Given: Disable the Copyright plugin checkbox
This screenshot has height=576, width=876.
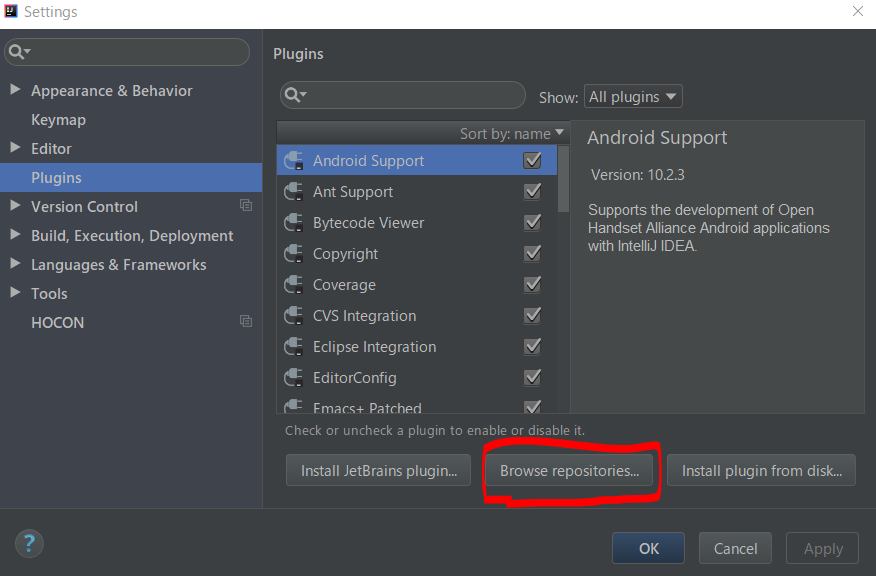Looking at the screenshot, I should point(532,254).
